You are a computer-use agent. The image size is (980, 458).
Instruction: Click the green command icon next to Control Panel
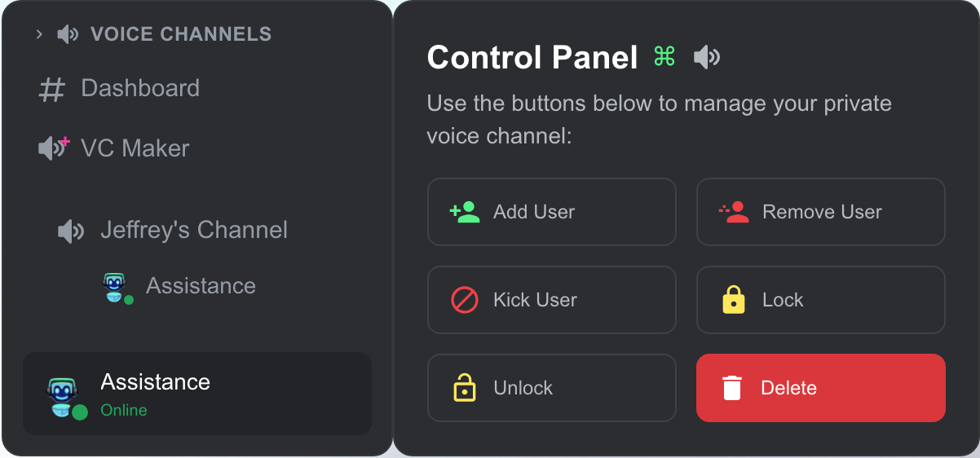pyautogui.click(x=664, y=57)
